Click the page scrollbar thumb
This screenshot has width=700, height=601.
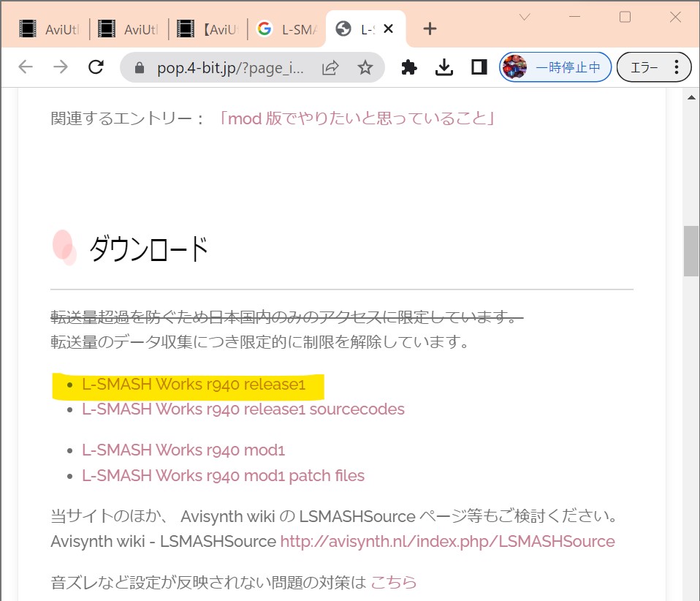(x=691, y=251)
